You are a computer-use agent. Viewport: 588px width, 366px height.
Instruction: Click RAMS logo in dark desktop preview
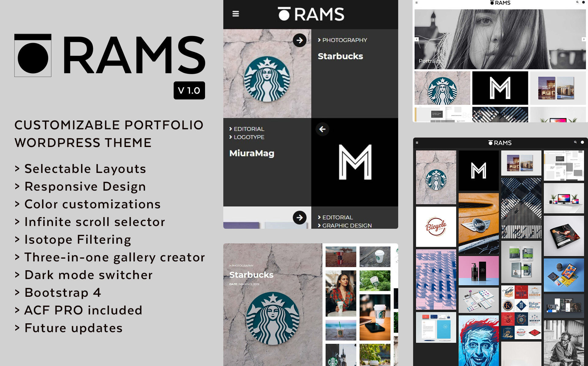point(500,143)
